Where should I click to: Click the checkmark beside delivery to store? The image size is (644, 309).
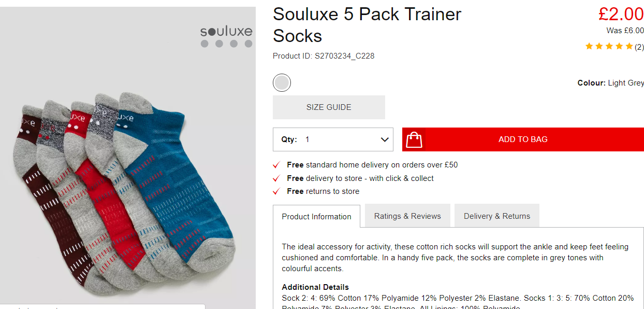(276, 178)
